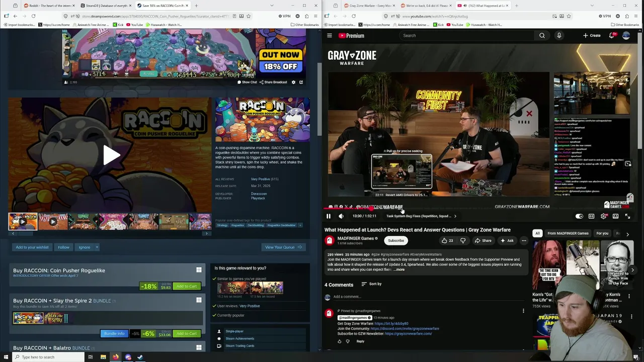The image size is (644, 362).
Task: Pause the YouTube video
Action: [329, 216]
